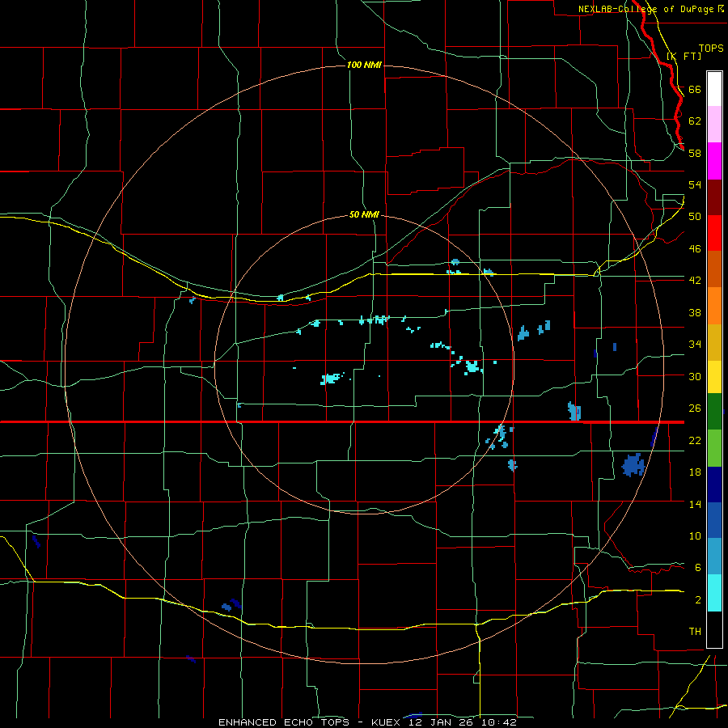728x728 pixels.
Task: Click the black TH legend swatch
Action: (714, 629)
